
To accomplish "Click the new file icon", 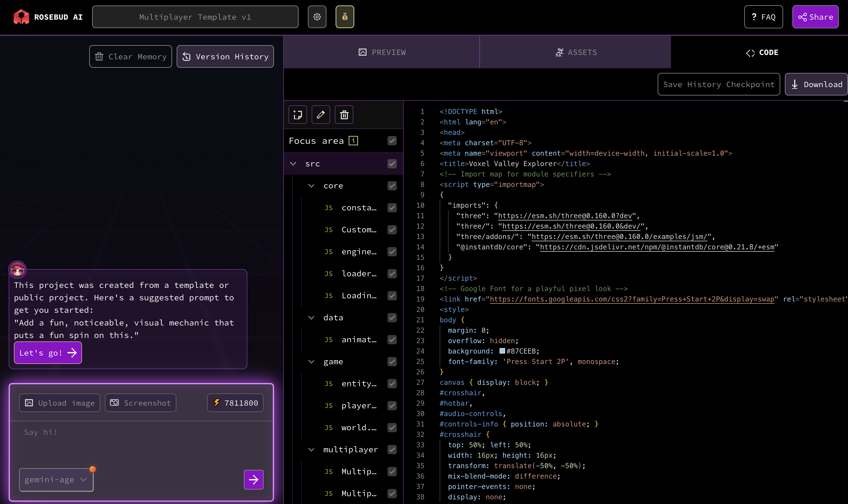I will (x=297, y=115).
